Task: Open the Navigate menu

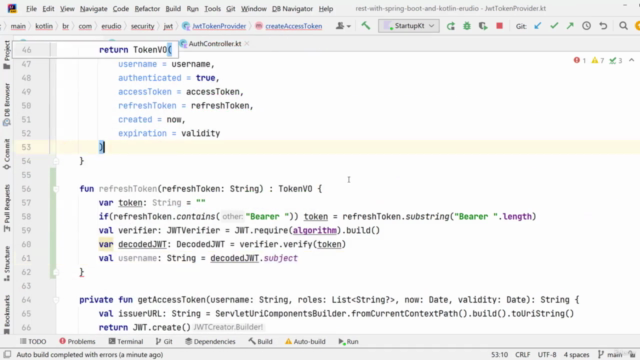Action: click(x=93, y=9)
